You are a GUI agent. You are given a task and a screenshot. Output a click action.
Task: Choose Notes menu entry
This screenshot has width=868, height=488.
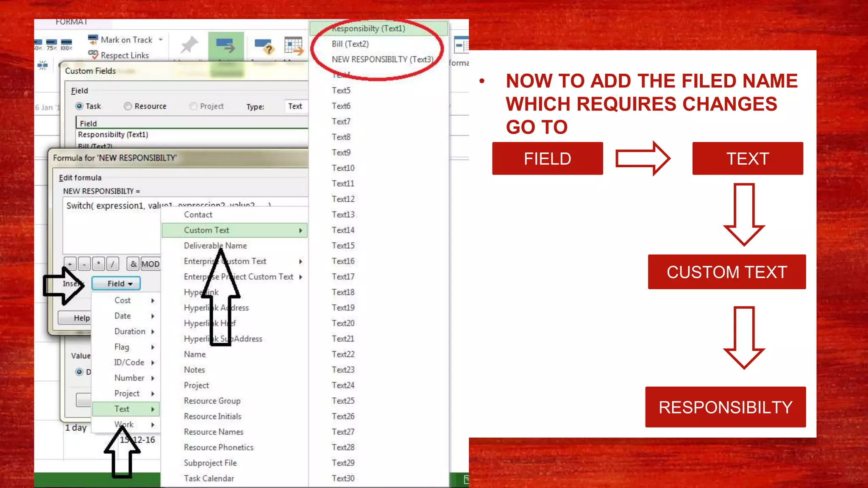pos(234,370)
